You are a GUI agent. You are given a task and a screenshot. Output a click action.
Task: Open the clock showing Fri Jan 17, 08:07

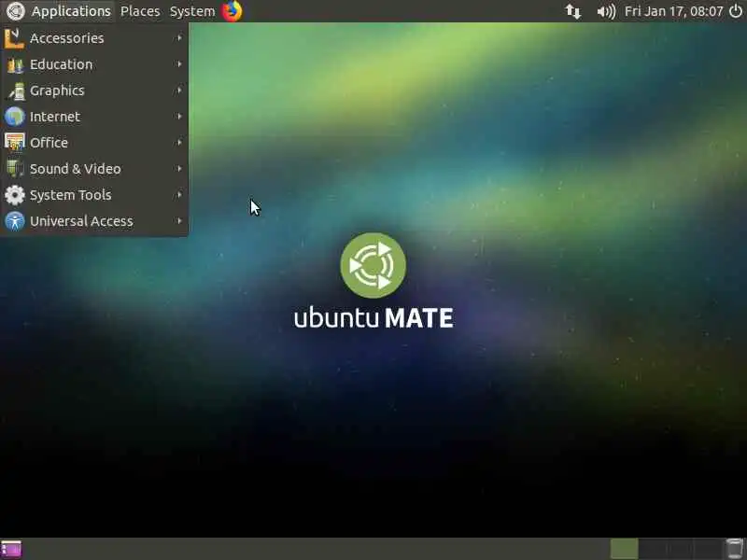pyautogui.click(x=673, y=11)
